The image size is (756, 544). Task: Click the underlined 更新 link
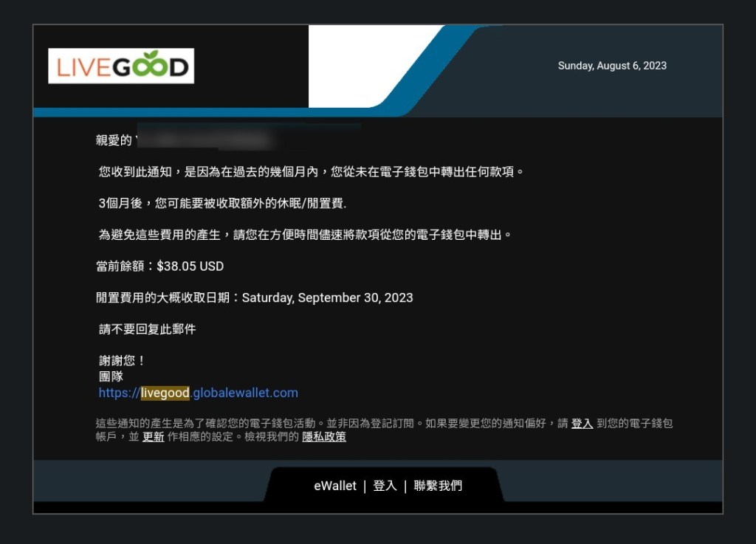click(x=153, y=437)
